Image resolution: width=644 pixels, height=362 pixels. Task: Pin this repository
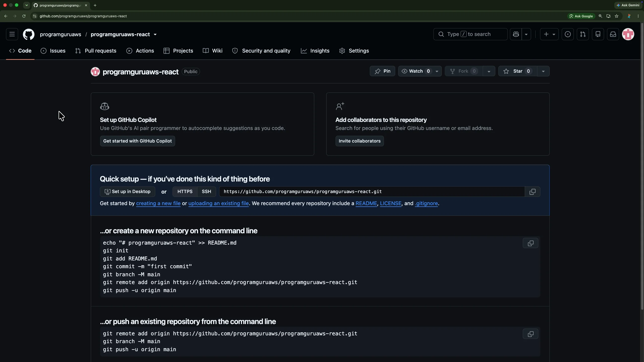tap(382, 71)
